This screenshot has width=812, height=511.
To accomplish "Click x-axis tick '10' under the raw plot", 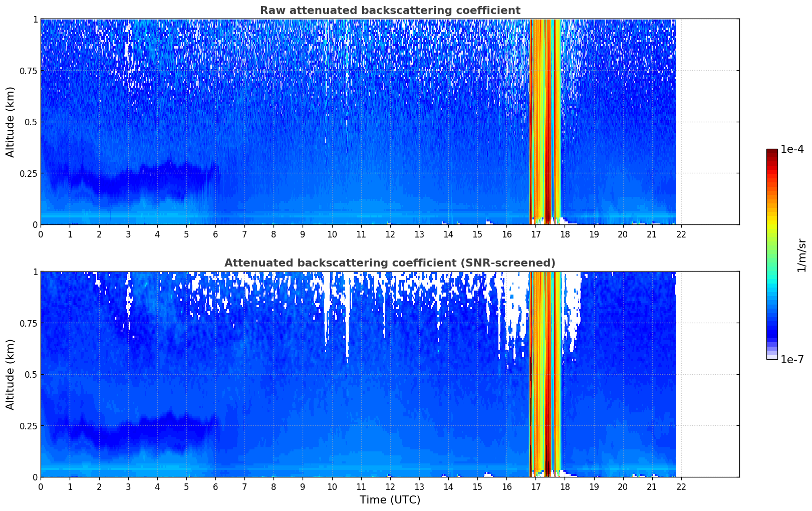I will pyautogui.click(x=332, y=234).
